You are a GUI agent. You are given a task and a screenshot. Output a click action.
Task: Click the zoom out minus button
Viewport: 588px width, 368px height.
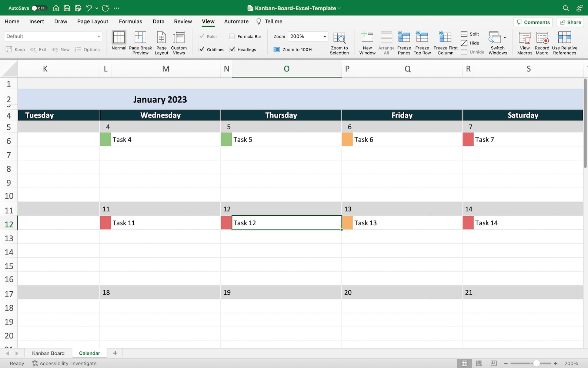pyautogui.click(x=506, y=363)
